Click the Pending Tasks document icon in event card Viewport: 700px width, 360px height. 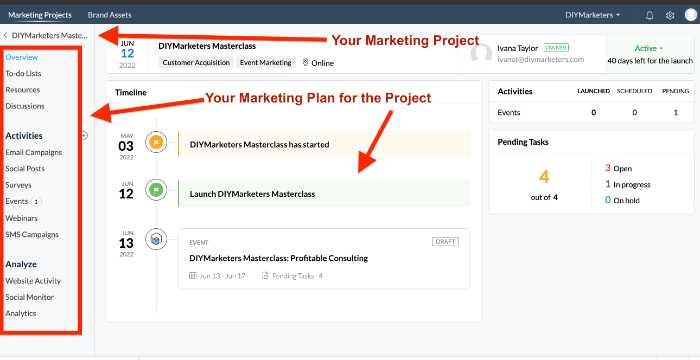pos(265,276)
